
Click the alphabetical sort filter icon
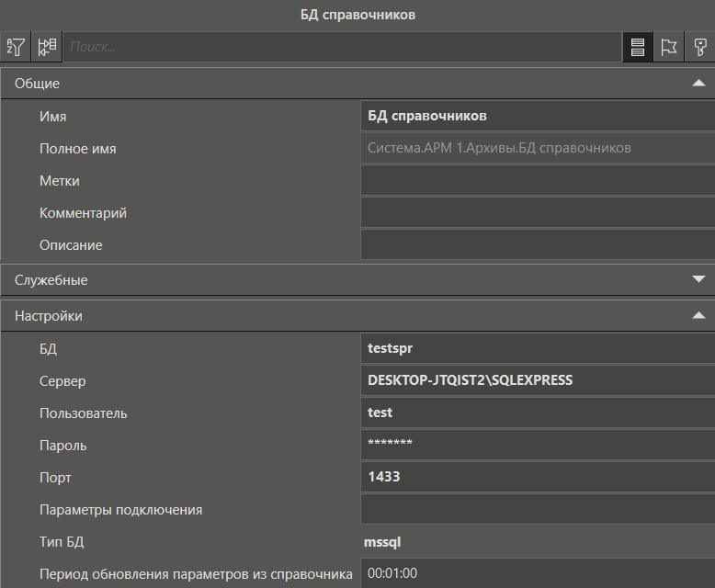16,47
